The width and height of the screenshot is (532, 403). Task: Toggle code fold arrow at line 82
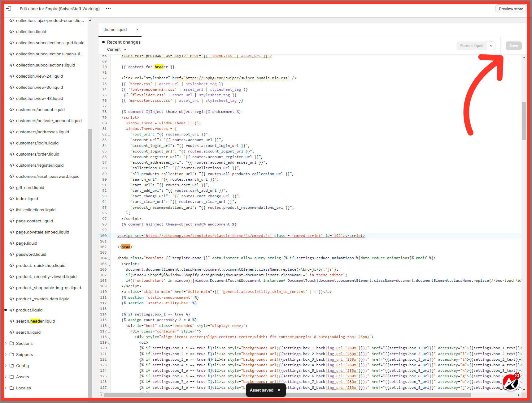pyautogui.click(x=109, y=135)
